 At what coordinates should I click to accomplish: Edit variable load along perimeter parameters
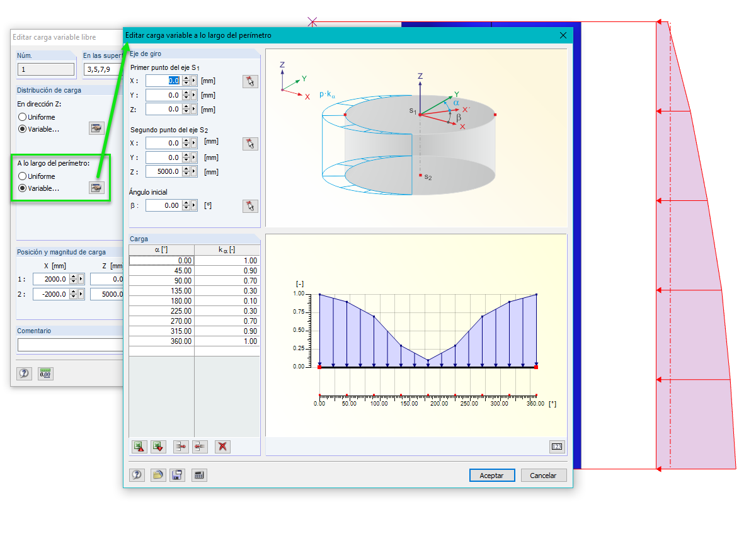(96, 188)
